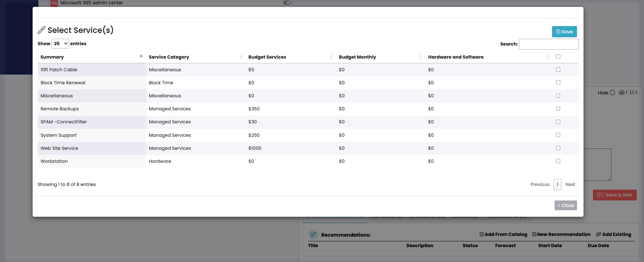
Task: Click the Web Site Service summary cell
Action: point(92,148)
